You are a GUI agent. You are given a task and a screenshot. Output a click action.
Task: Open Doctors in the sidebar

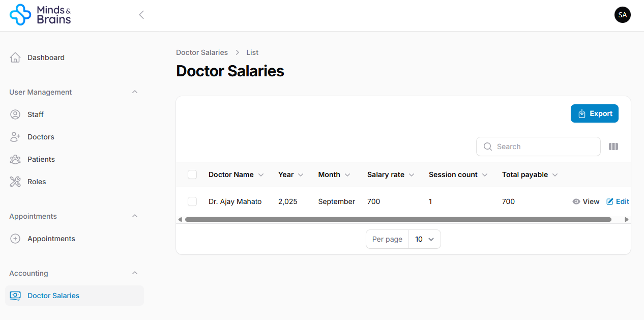pyautogui.click(x=41, y=137)
